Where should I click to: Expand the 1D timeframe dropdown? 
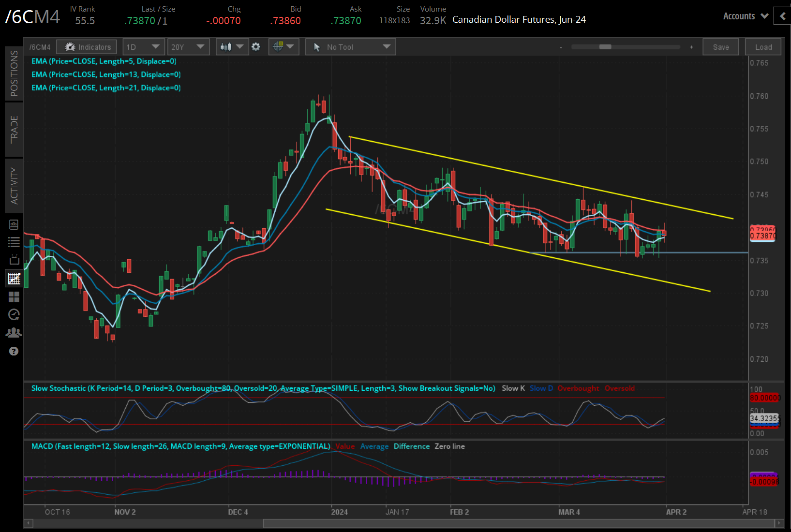pyautogui.click(x=144, y=47)
